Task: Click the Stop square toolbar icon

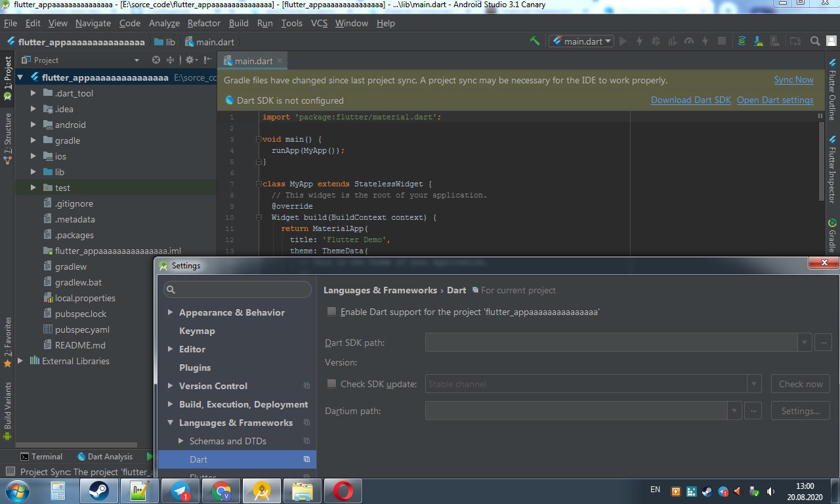Action: [x=721, y=41]
